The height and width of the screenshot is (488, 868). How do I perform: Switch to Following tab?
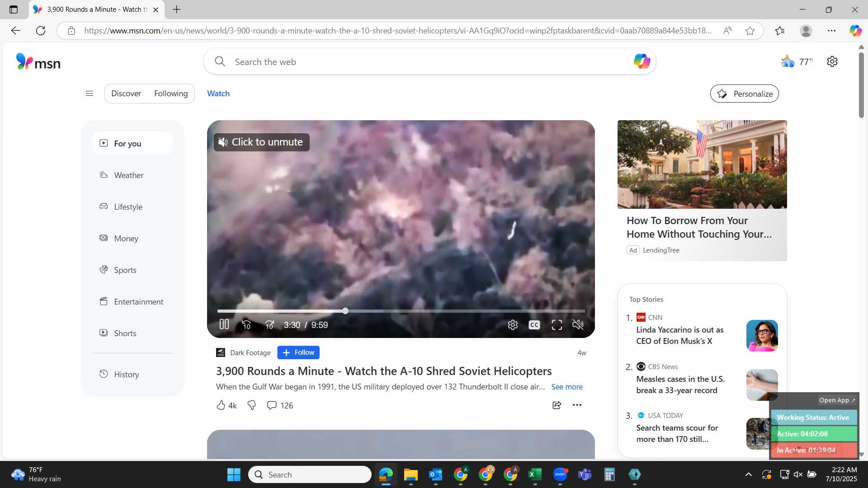tap(171, 94)
